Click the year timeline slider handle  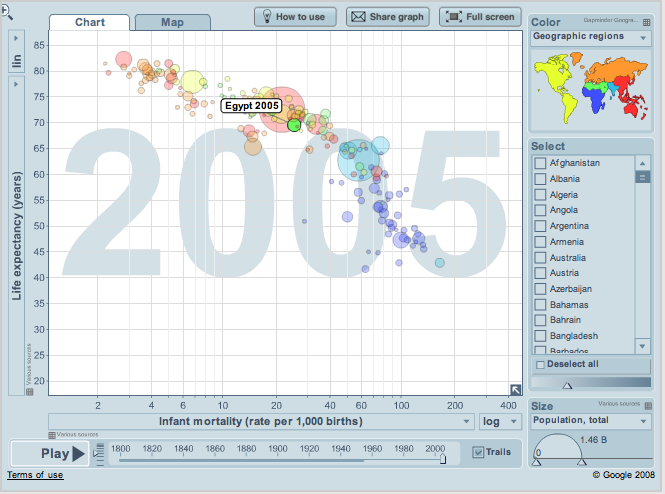(443, 459)
